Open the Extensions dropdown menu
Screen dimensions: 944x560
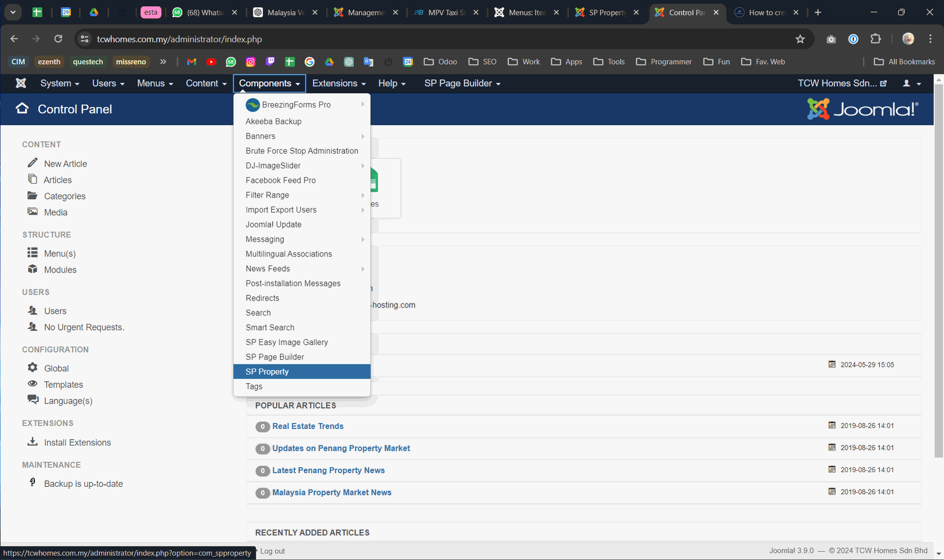[x=339, y=84]
